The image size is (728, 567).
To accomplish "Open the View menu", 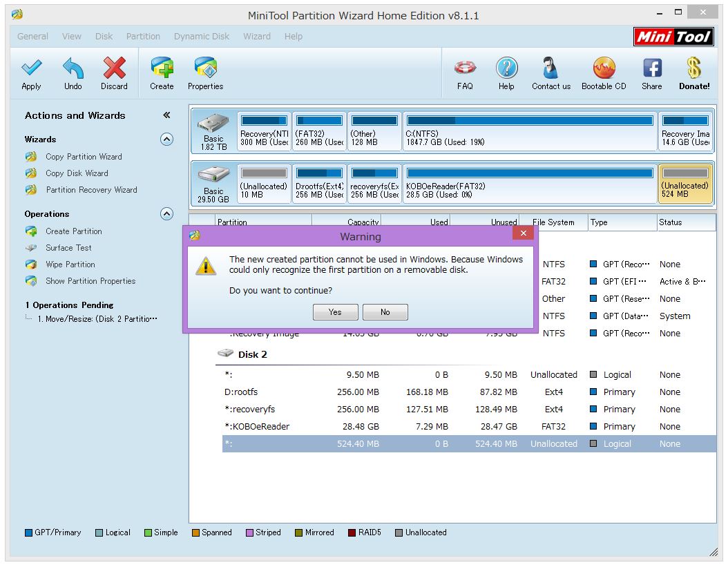I will pos(72,36).
